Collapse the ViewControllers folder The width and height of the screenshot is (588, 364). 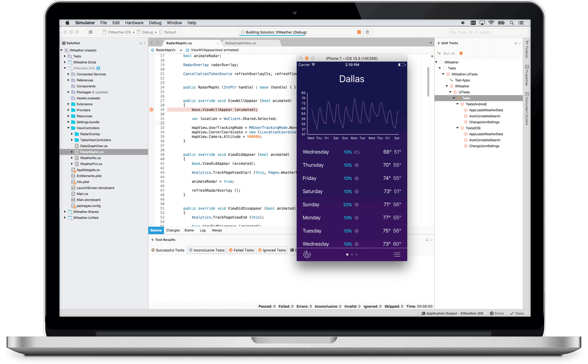coord(67,128)
